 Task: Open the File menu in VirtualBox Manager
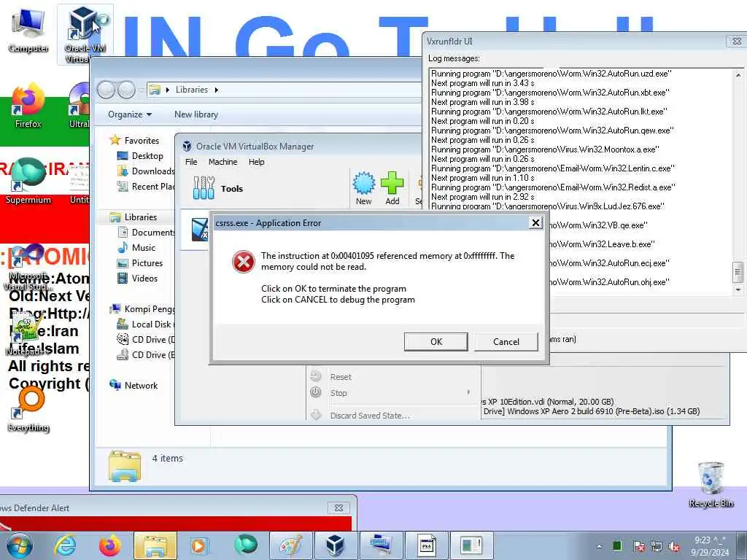(191, 162)
